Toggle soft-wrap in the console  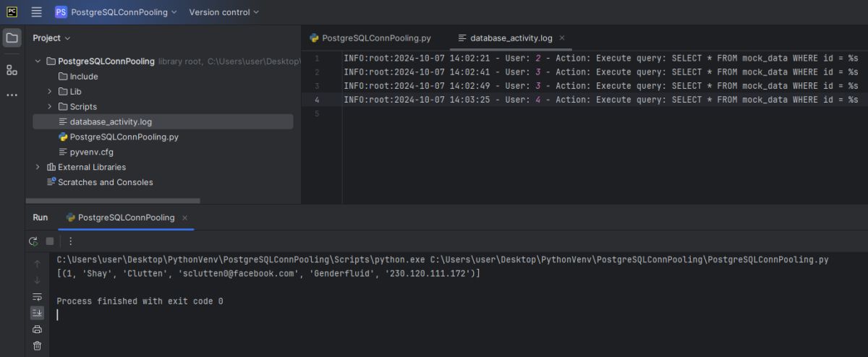[37, 297]
